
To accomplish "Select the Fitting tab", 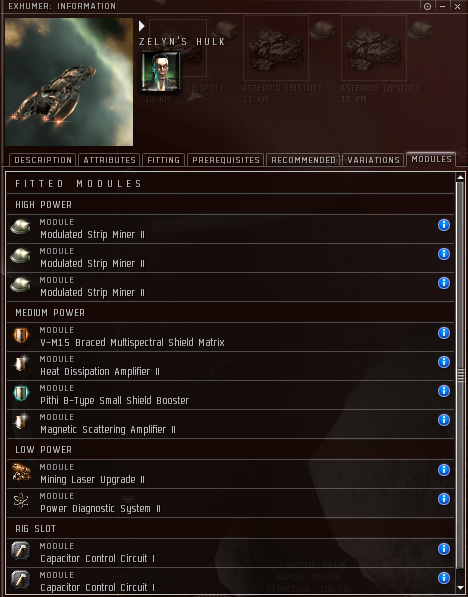I will (163, 160).
